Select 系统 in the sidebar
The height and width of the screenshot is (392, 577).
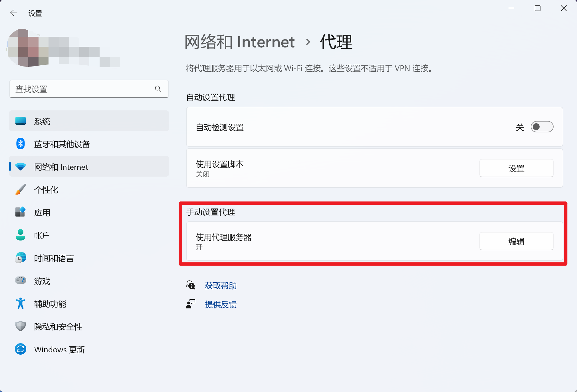(x=89, y=121)
